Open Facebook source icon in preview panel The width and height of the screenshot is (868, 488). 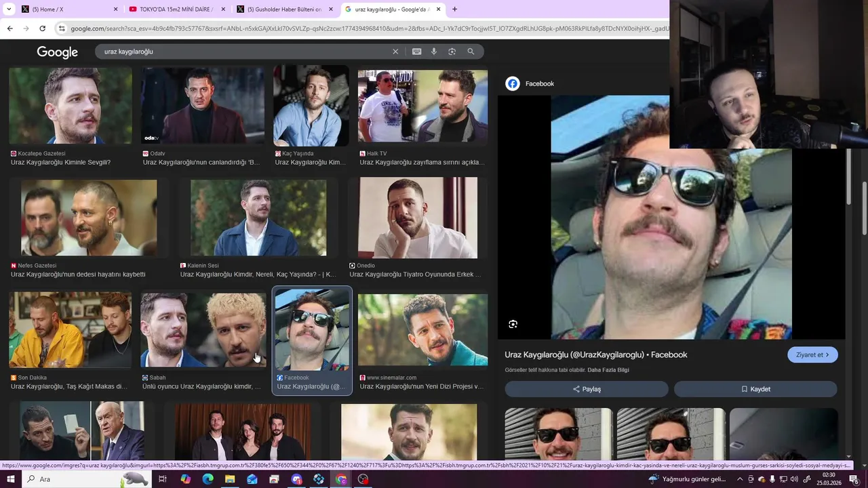click(x=513, y=83)
